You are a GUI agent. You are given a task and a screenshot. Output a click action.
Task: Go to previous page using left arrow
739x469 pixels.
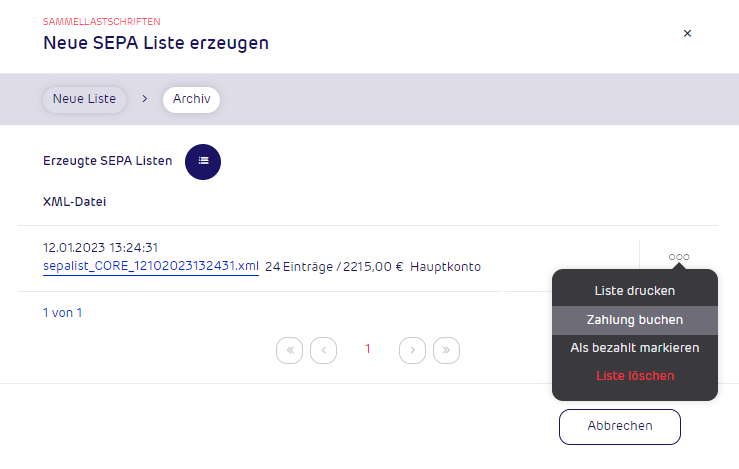323,350
